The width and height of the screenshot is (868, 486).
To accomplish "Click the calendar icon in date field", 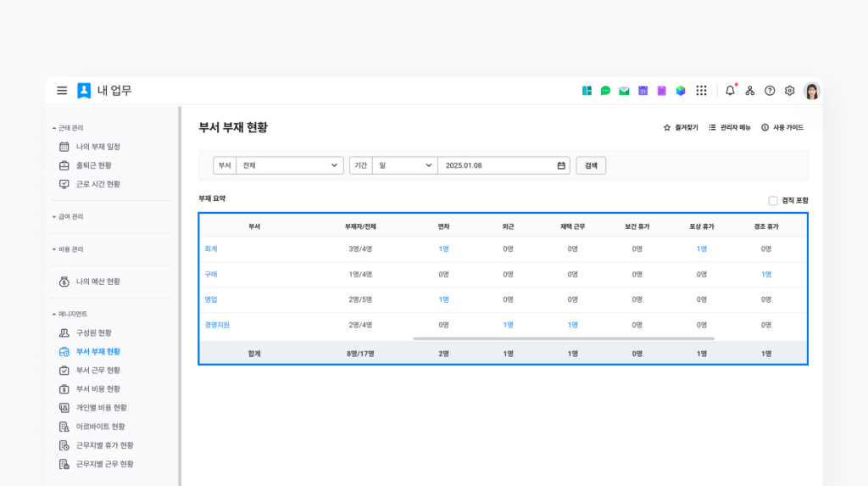I will click(x=561, y=165).
